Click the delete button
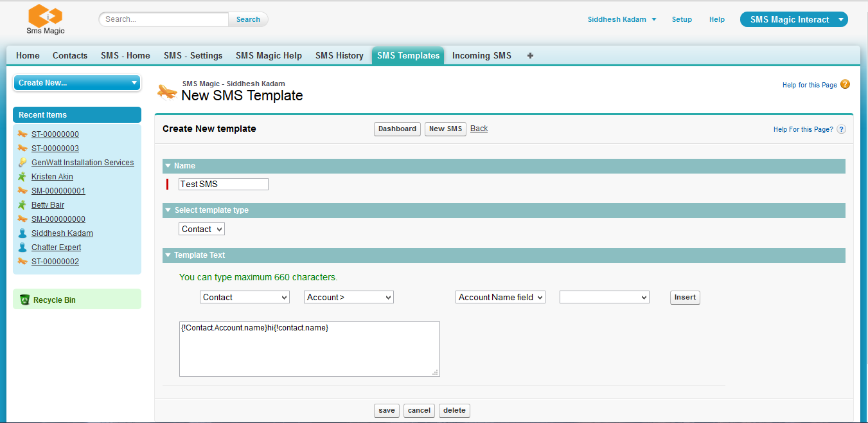The width and height of the screenshot is (868, 423). point(454,411)
